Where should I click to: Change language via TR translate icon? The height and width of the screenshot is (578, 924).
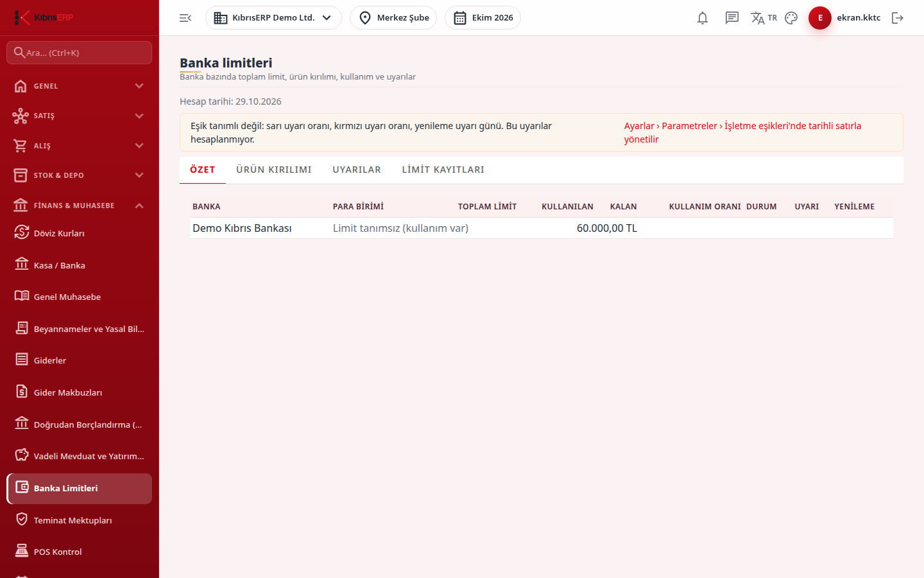[764, 18]
